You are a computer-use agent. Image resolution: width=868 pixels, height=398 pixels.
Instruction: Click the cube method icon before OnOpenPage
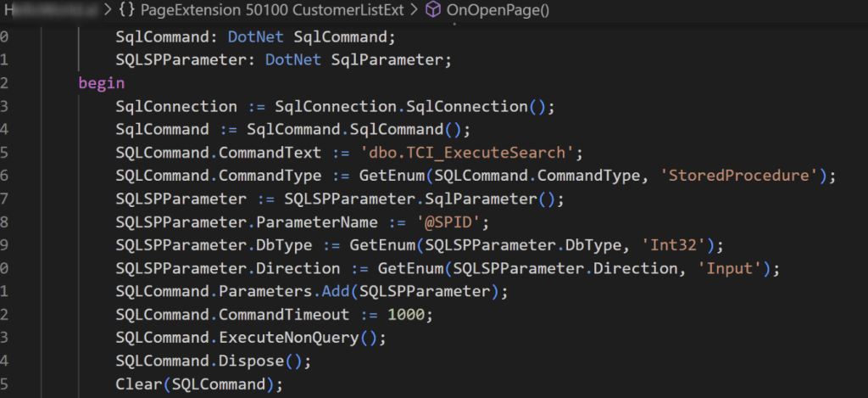[433, 11]
